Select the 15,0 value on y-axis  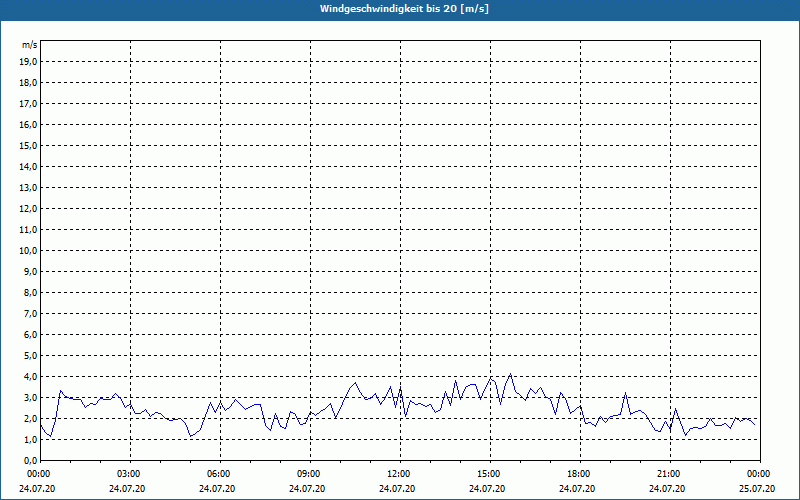point(29,145)
